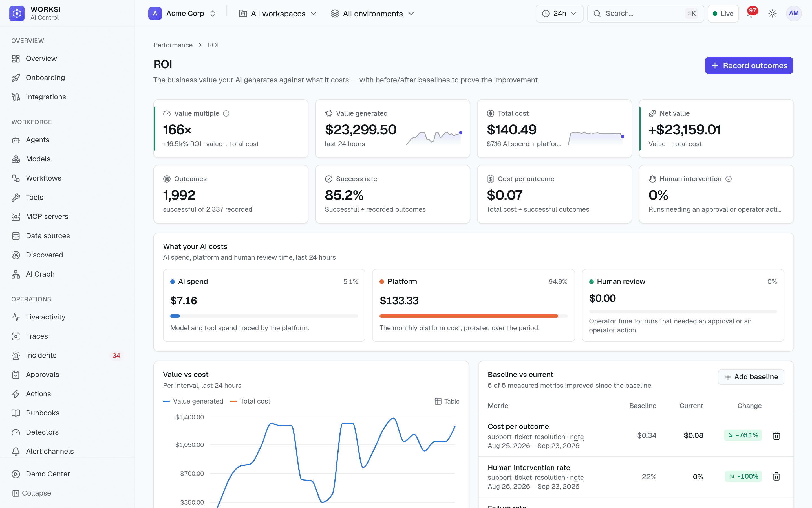Open the AM user avatar menu
The height and width of the screenshot is (508, 812).
coord(794,14)
